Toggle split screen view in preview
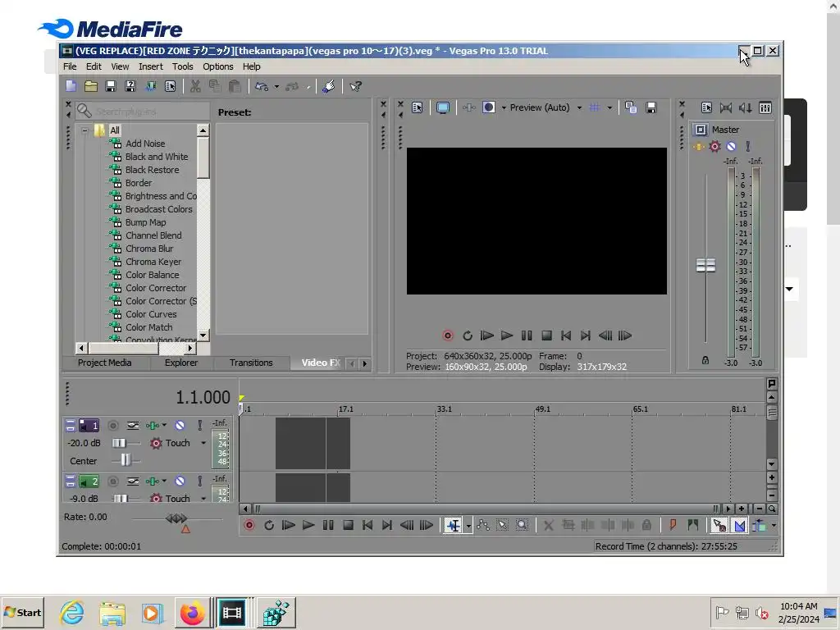 pyautogui.click(x=489, y=107)
